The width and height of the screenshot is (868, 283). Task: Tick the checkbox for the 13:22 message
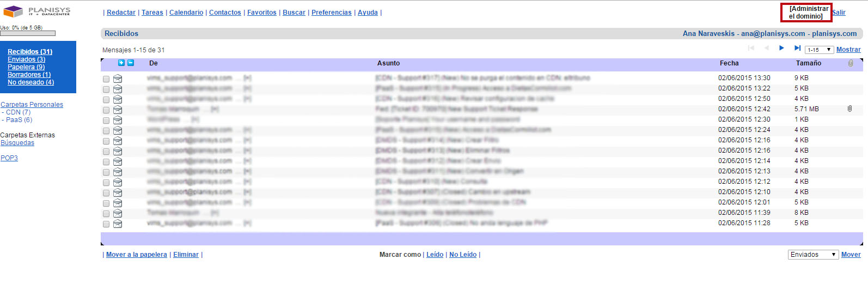[x=106, y=89]
